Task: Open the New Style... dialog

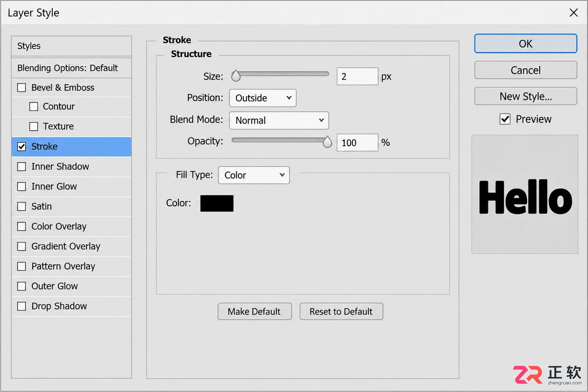Action: (x=526, y=96)
